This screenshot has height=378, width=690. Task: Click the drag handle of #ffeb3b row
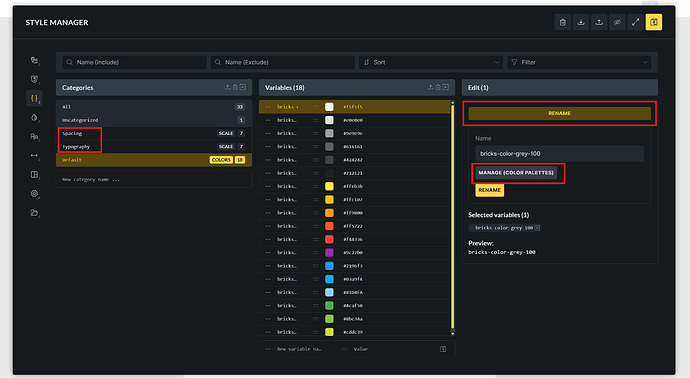pos(315,187)
